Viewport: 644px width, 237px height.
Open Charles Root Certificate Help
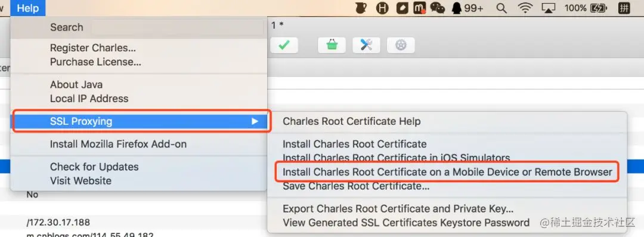352,121
